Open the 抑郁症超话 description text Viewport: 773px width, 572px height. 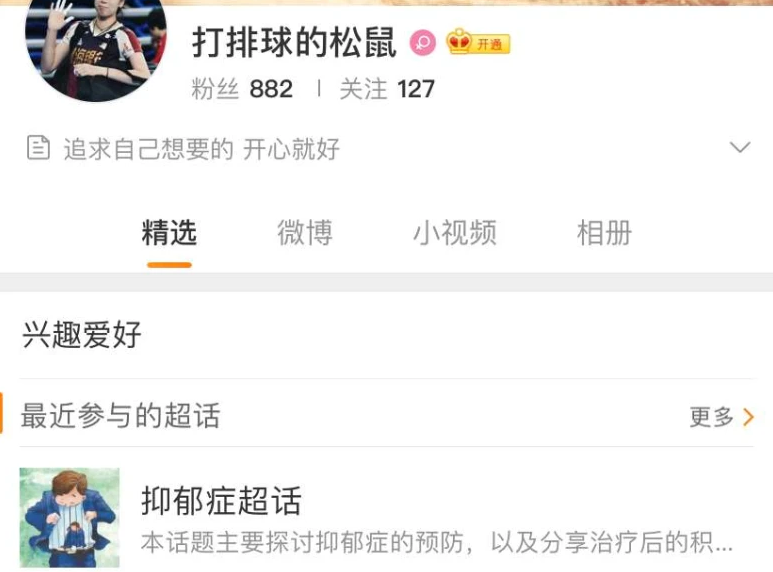pyautogui.click(x=437, y=542)
